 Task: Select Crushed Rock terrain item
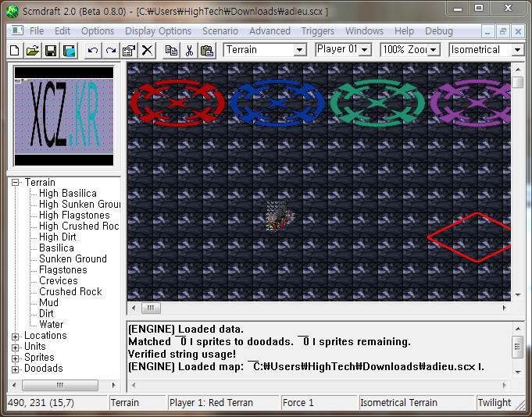(70, 291)
